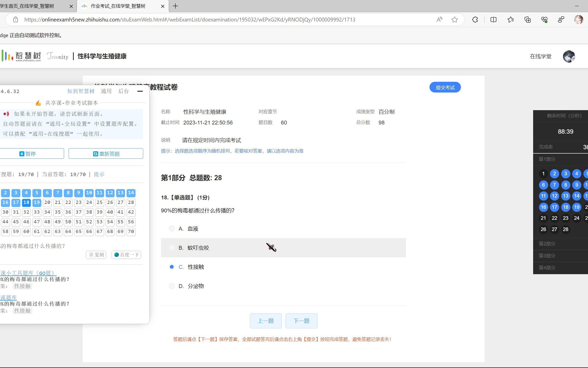
Task: Jump to question 1 in side panel
Action: coord(543,174)
